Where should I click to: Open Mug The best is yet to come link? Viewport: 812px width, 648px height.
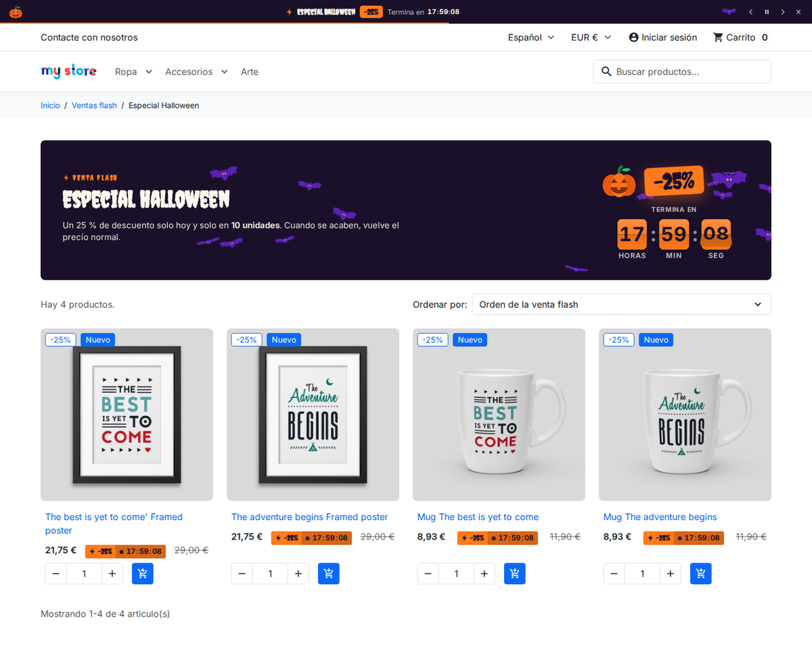pyautogui.click(x=478, y=517)
